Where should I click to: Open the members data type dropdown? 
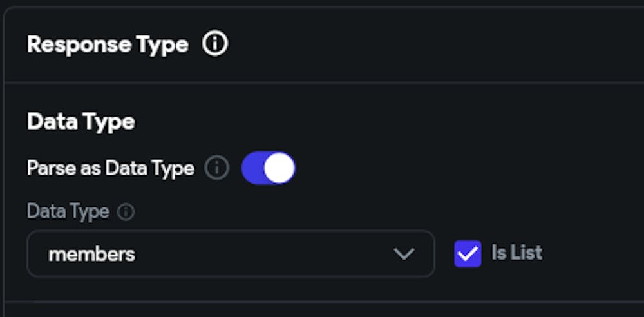coord(231,254)
